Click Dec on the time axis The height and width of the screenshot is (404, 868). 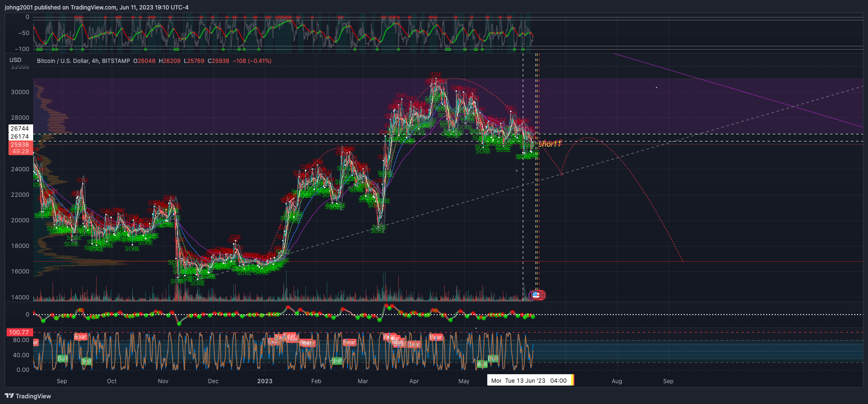(x=213, y=381)
